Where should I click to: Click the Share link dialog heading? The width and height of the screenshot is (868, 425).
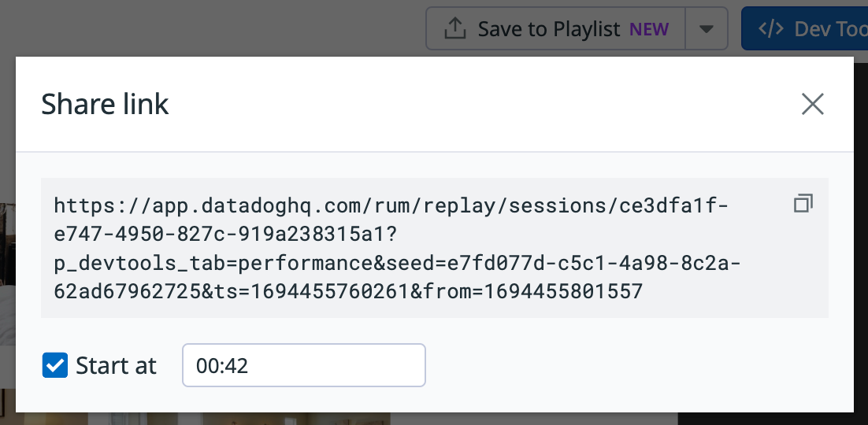tap(106, 104)
